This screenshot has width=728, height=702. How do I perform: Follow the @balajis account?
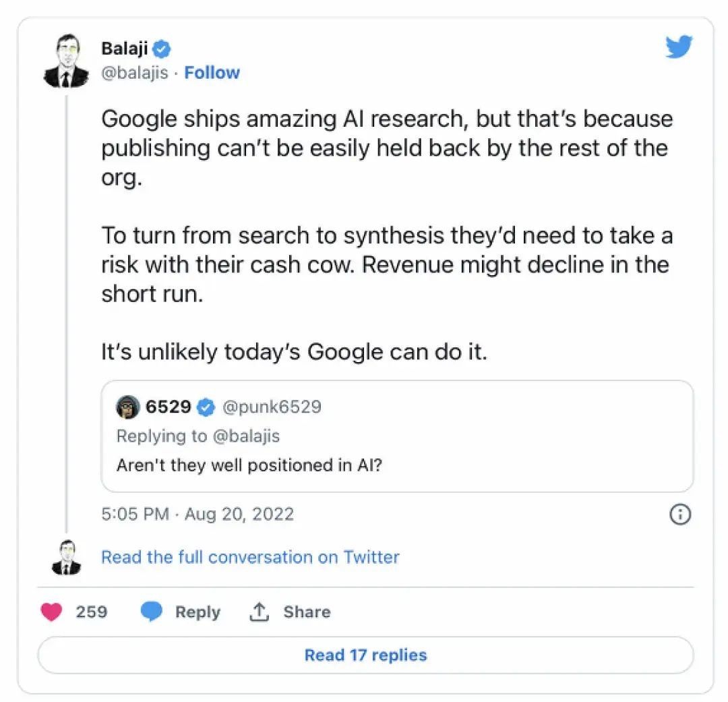[212, 73]
